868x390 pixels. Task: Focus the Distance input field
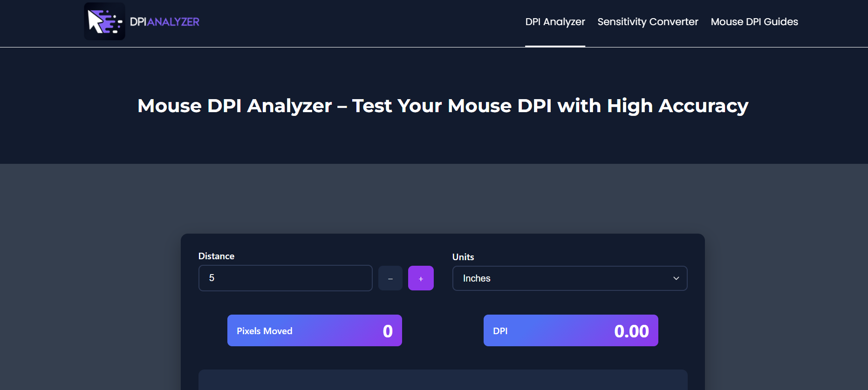point(286,278)
